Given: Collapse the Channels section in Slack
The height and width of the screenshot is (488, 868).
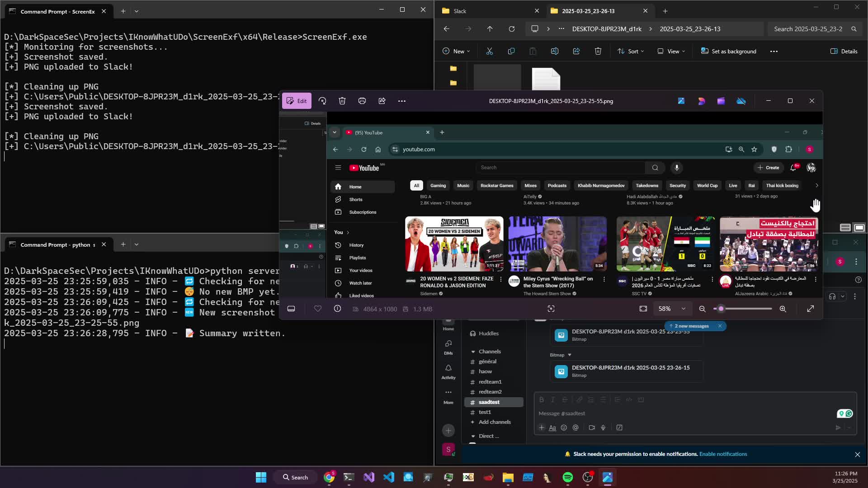Looking at the screenshot, I should 473,352.
